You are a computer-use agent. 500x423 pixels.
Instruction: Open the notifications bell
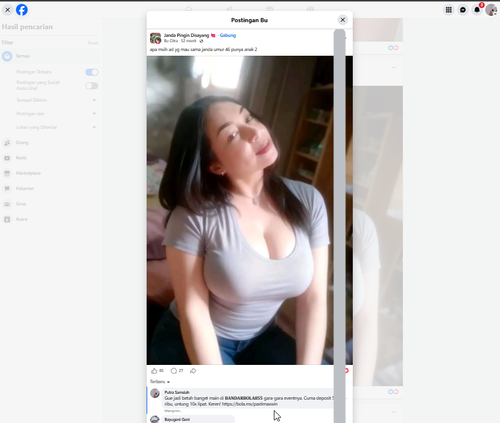click(477, 10)
